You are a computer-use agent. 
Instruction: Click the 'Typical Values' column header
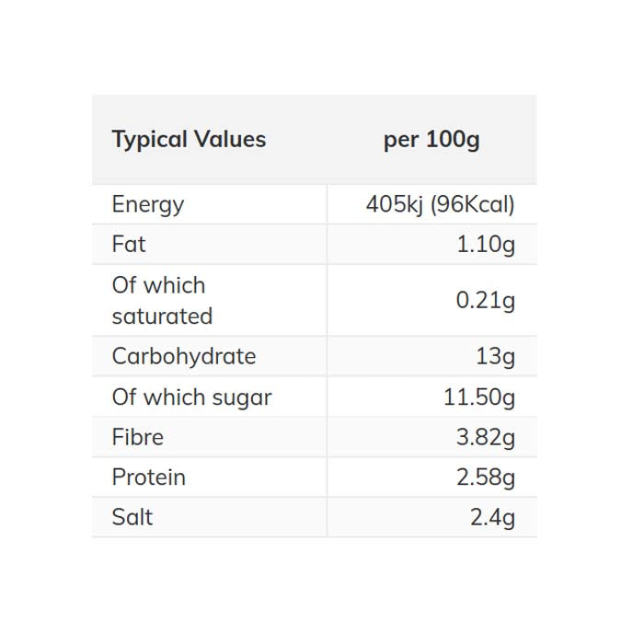point(189,140)
